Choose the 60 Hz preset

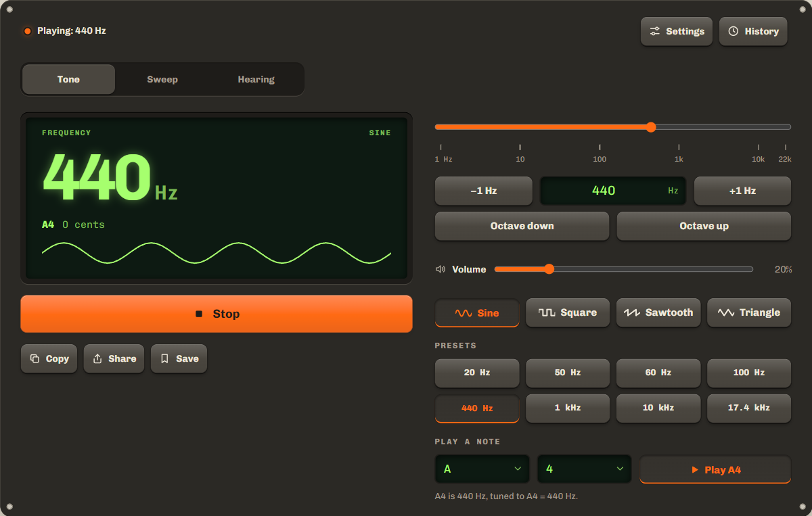(x=658, y=373)
